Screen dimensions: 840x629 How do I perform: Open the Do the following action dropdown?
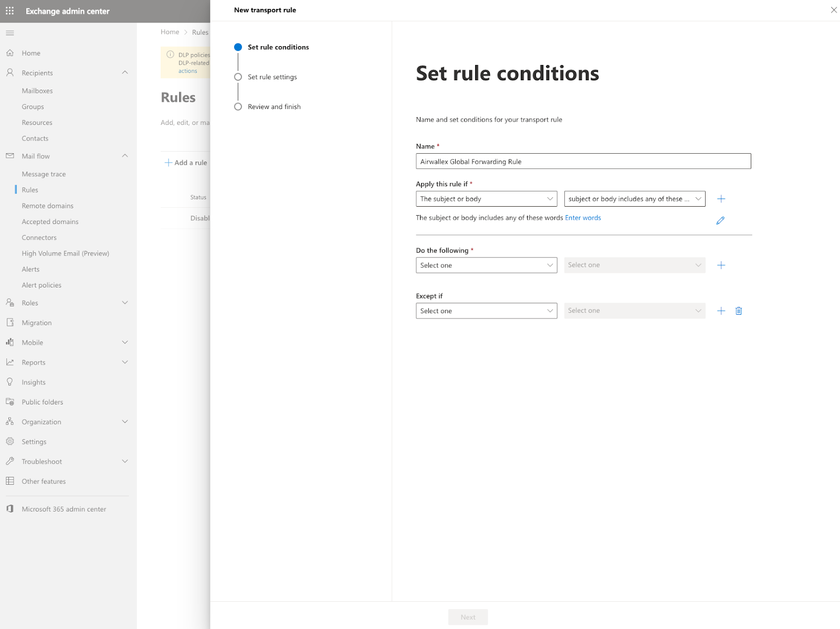point(486,265)
